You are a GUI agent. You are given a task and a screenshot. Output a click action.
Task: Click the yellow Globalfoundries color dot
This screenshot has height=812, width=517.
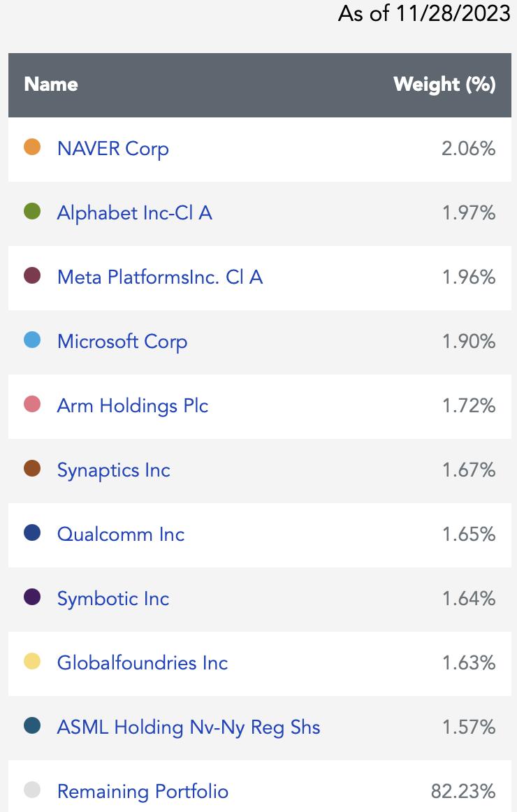coord(32,661)
